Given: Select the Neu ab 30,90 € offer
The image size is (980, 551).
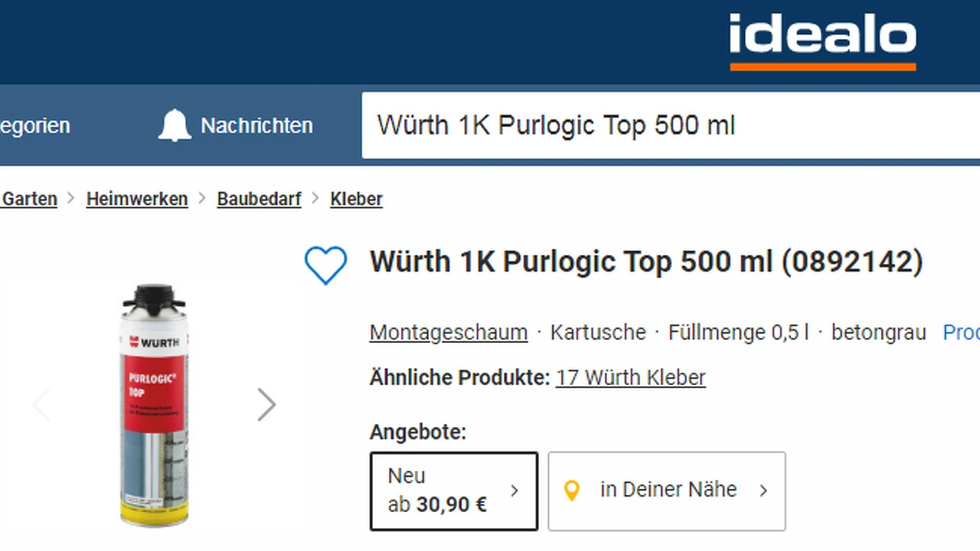Looking at the screenshot, I should click(x=454, y=491).
